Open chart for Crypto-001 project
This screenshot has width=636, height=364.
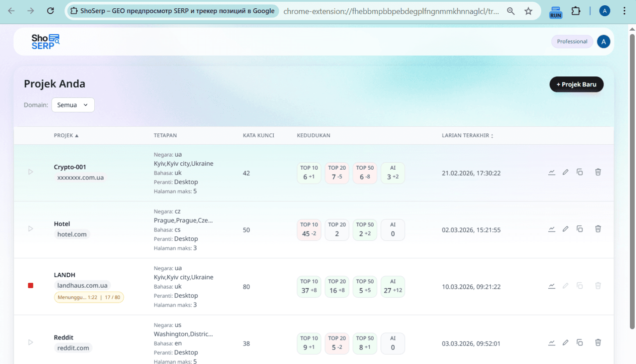pos(552,172)
